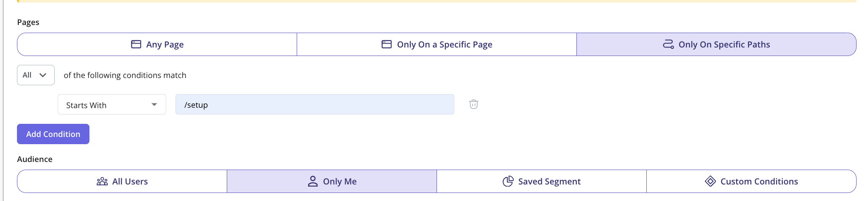868x201 pixels.
Task: Click the window icon beside Only On a Specific Page
Action: pos(387,44)
